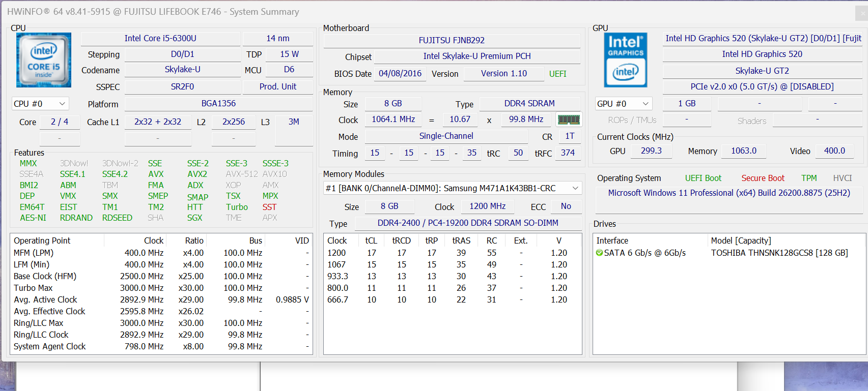Click the MCU value D6
Viewport: 868px width, 391px height.
coord(289,70)
